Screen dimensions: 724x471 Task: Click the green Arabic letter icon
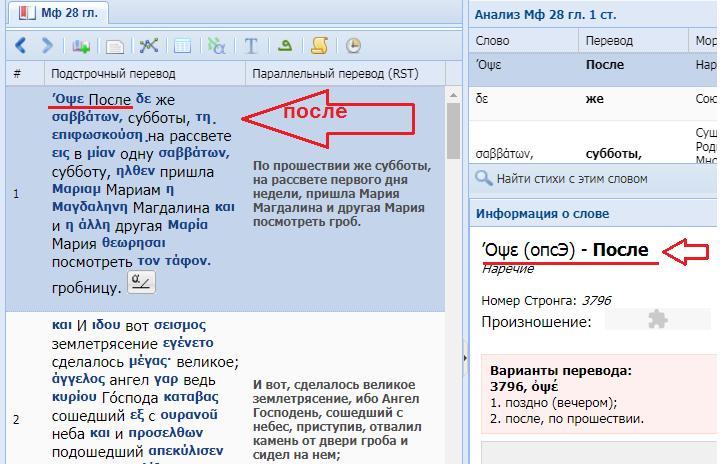point(285,46)
